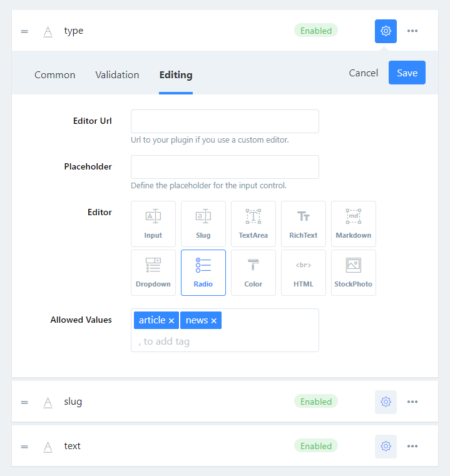
Task: Select the Input editor type
Action: pyautogui.click(x=153, y=224)
